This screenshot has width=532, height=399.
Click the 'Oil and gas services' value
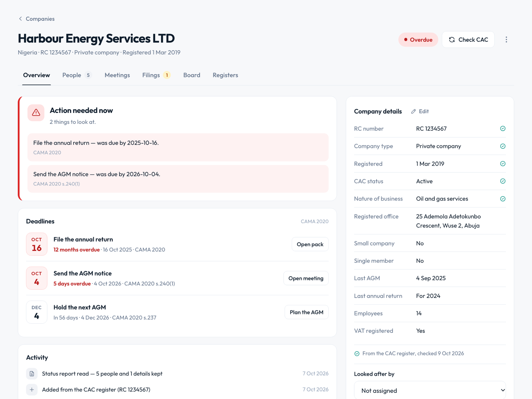(x=442, y=199)
